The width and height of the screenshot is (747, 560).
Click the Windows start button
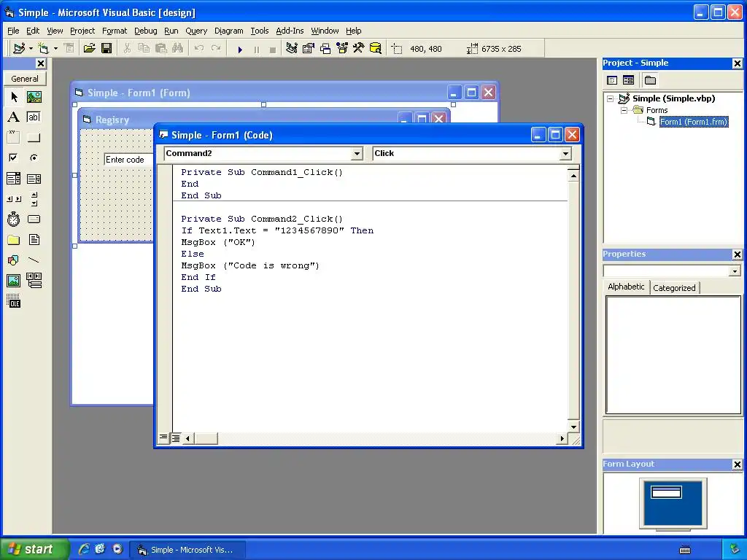click(x=34, y=549)
